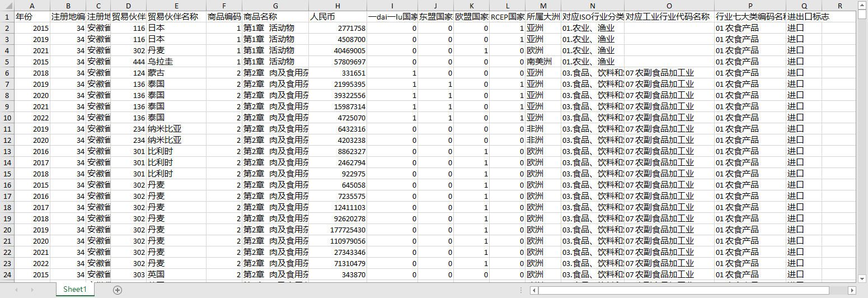Select row 12 header
868x298 pixels.
pos(7,140)
